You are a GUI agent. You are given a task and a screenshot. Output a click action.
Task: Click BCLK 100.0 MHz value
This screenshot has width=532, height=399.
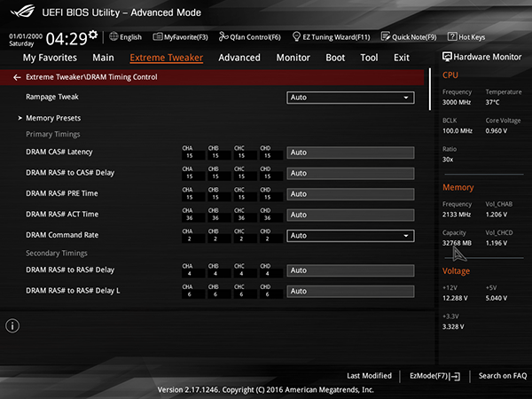point(458,131)
